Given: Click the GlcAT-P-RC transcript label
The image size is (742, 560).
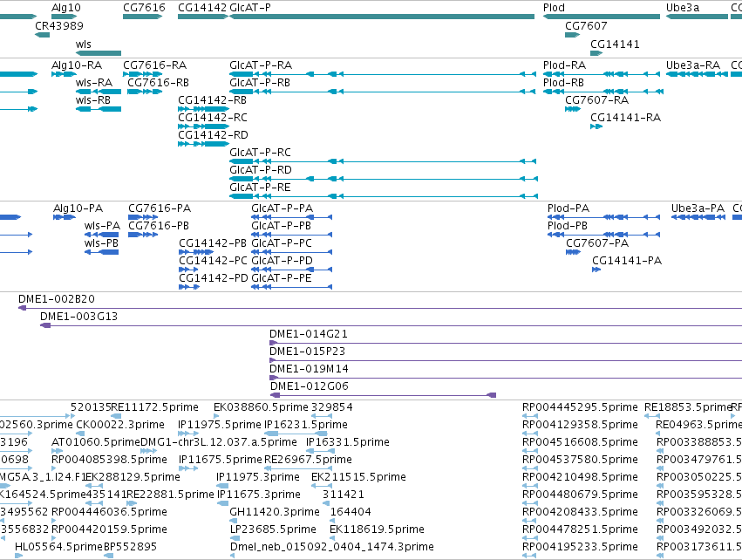Looking at the screenshot, I should 261,153.
